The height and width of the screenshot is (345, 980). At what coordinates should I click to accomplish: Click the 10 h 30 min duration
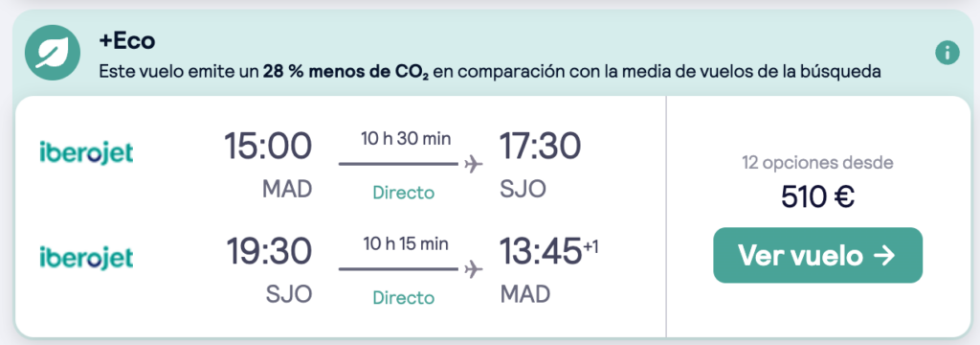click(x=406, y=138)
